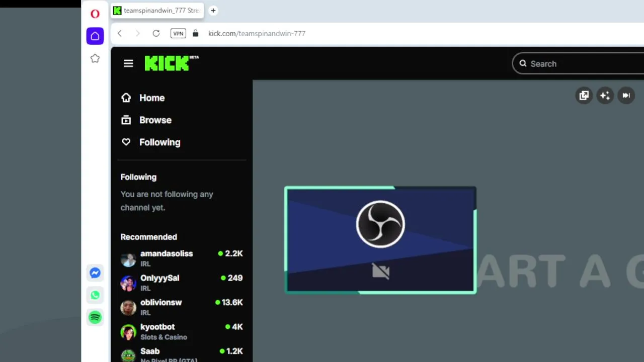Screen dimensions: 644x362
Task: Open WhatsApp in the Opera sidebar
Action: coord(95,295)
